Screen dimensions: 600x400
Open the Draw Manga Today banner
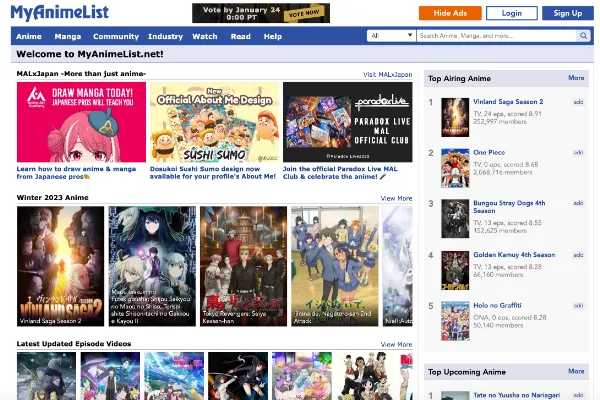pos(81,122)
